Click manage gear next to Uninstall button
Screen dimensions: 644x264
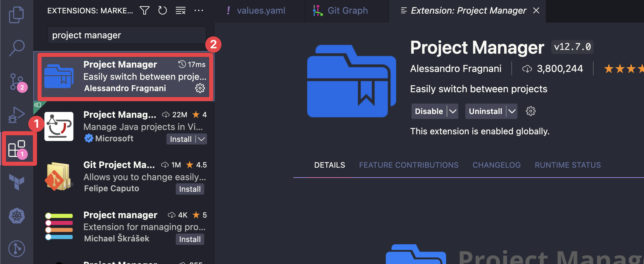click(530, 111)
